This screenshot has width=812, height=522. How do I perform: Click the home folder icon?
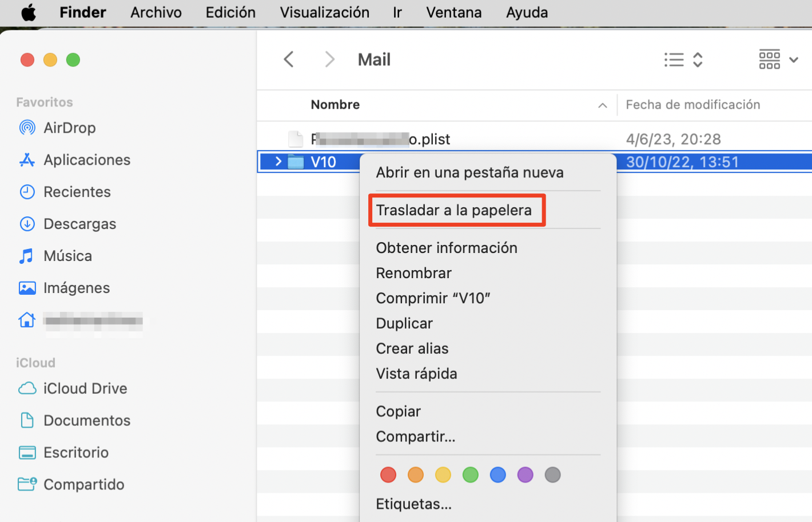pos(27,320)
